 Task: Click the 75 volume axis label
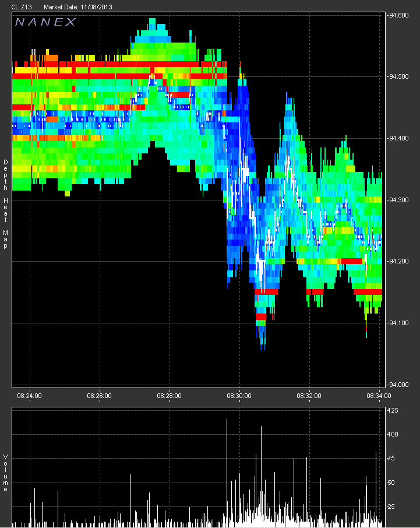coord(391,458)
